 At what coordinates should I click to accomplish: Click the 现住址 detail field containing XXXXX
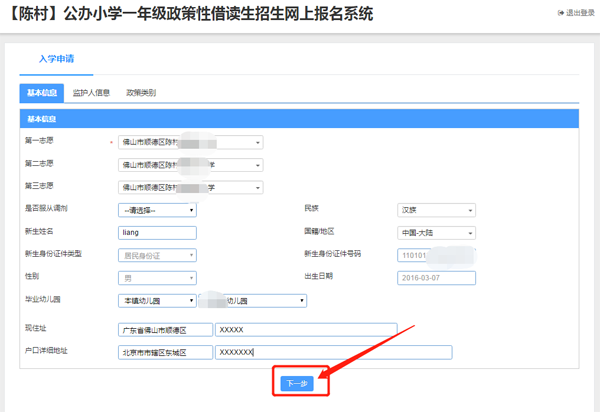(x=305, y=329)
